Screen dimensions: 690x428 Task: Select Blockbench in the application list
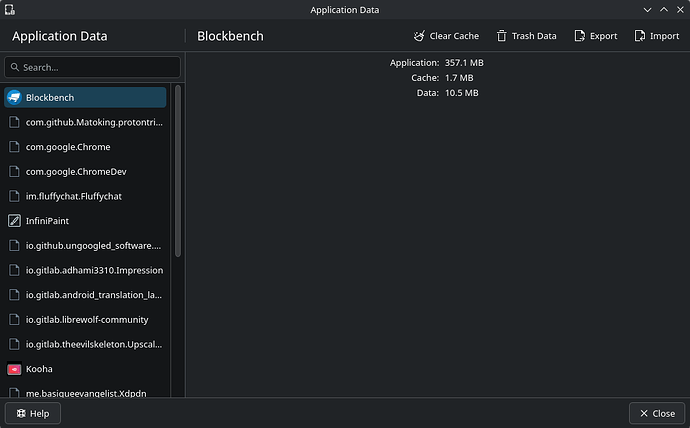point(85,97)
